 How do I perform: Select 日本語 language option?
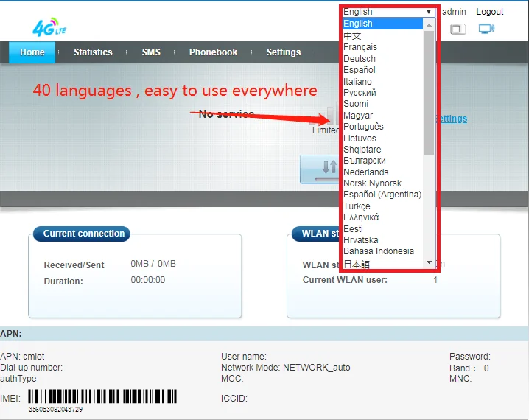point(382,264)
